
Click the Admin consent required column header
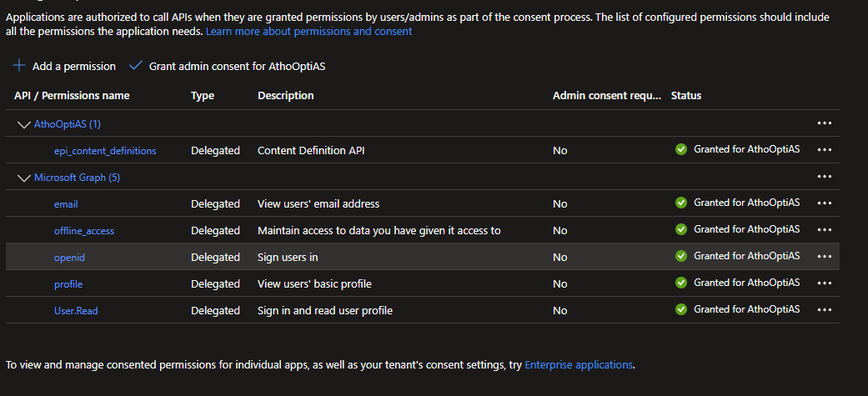point(607,95)
